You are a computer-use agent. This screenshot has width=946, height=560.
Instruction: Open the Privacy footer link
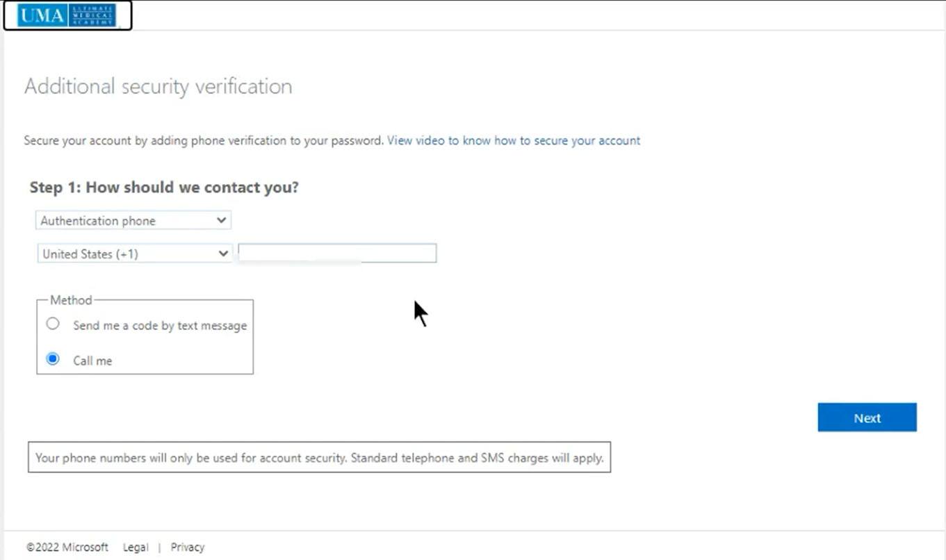(188, 547)
